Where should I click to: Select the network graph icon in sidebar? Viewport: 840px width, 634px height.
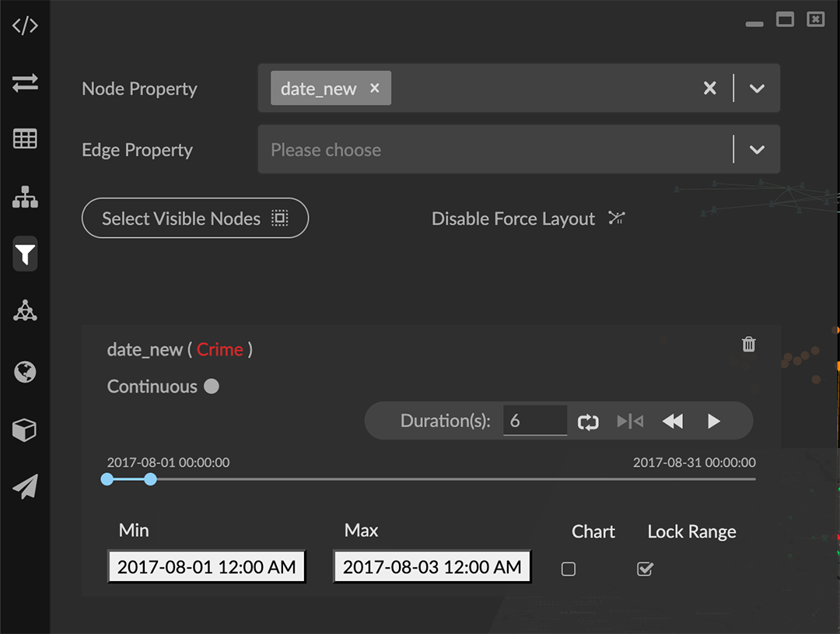coord(24,311)
